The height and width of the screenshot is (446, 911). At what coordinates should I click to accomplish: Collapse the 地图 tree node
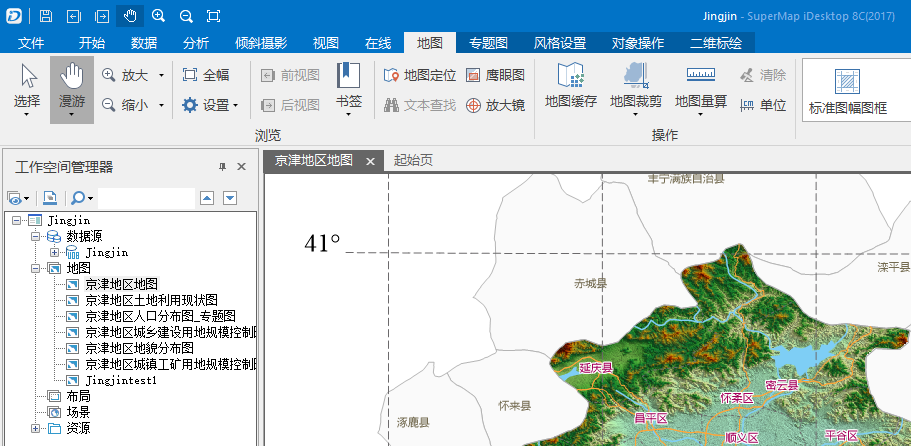coord(35,268)
